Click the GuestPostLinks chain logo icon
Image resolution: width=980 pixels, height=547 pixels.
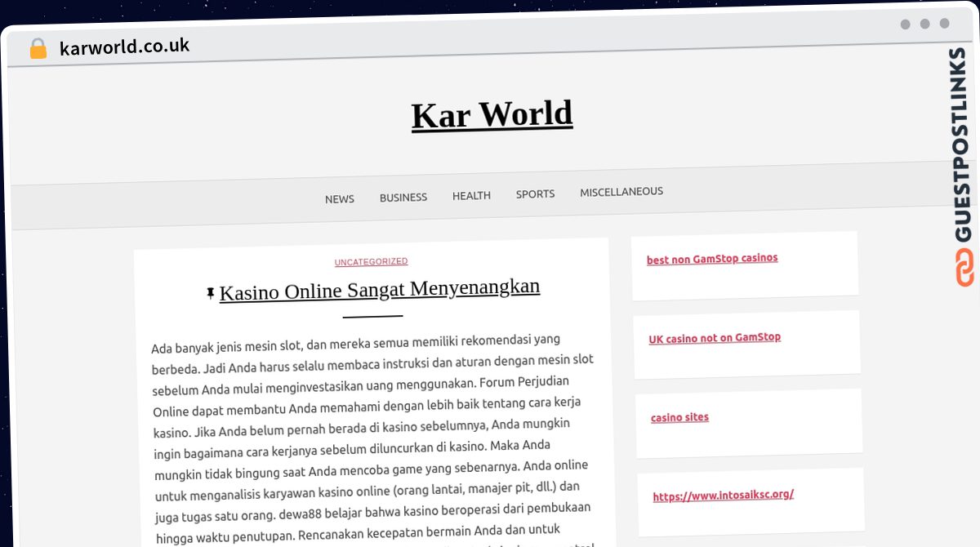964,268
